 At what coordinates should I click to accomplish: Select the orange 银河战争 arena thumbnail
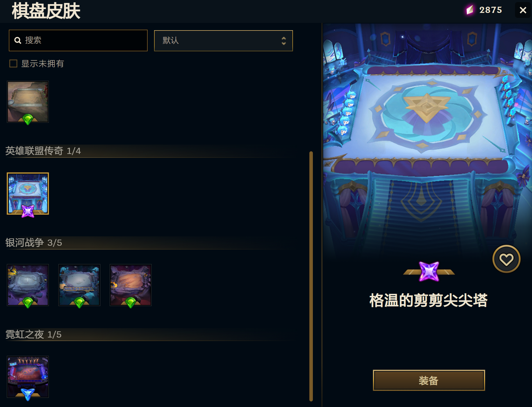[x=131, y=285]
